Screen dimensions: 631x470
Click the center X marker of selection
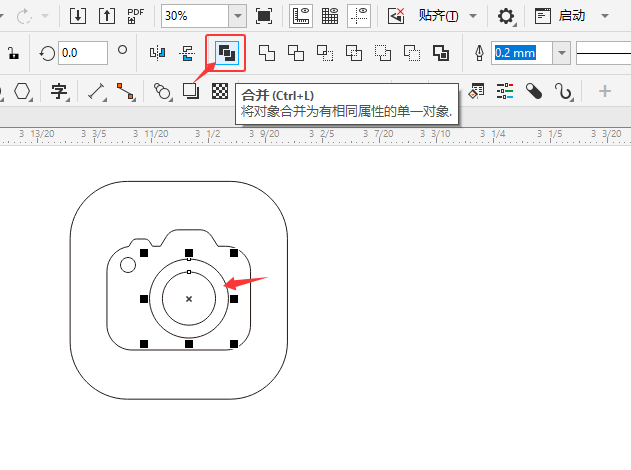tap(189, 299)
